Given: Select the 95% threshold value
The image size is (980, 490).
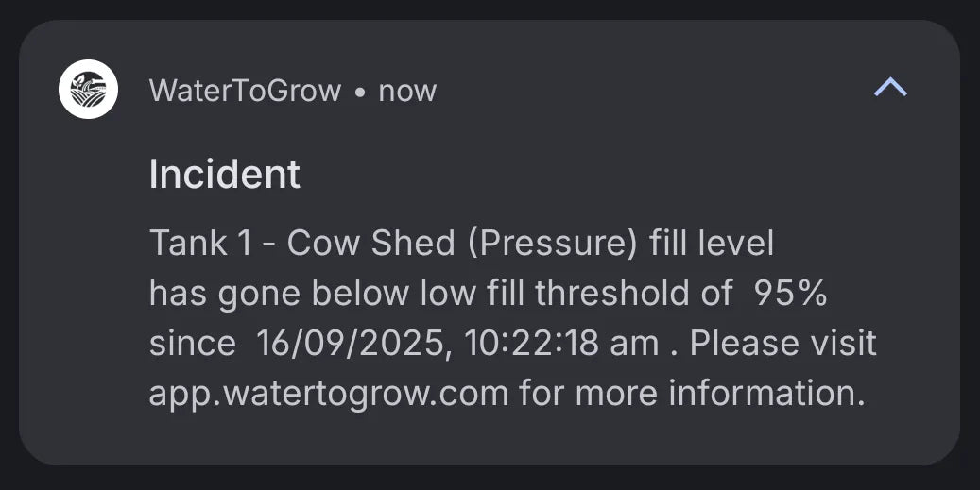Looking at the screenshot, I should [x=790, y=294].
